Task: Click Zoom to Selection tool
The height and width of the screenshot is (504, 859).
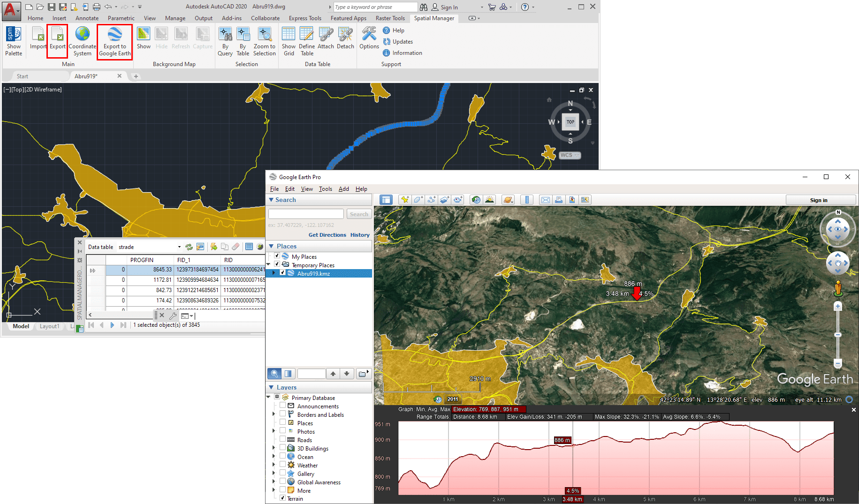Action: point(265,41)
